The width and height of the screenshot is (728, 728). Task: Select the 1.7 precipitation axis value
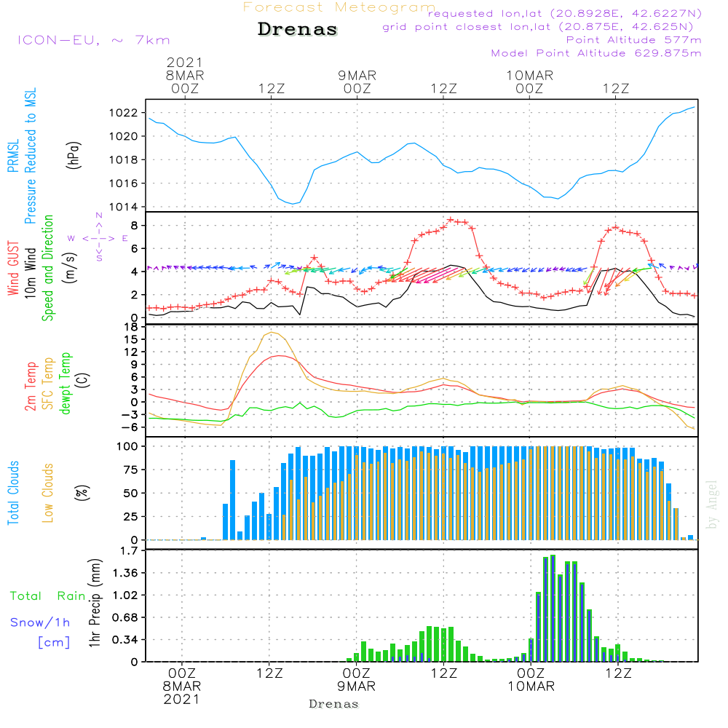129,551
